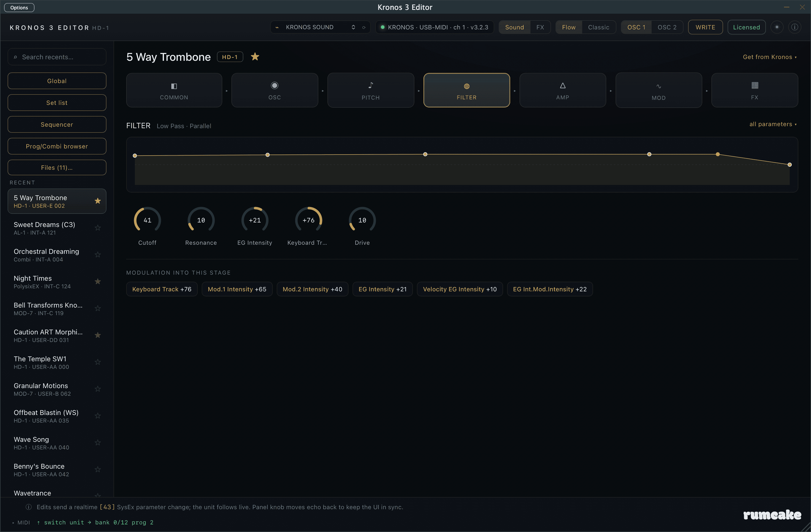This screenshot has width=811, height=532.
Task: Select the Classic view toggle
Action: click(599, 27)
